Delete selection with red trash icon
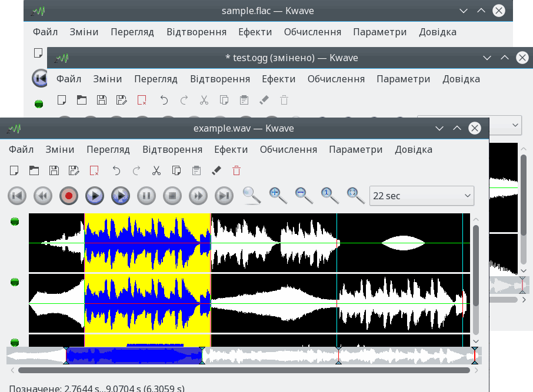533x392 pixels. point(236,170)
